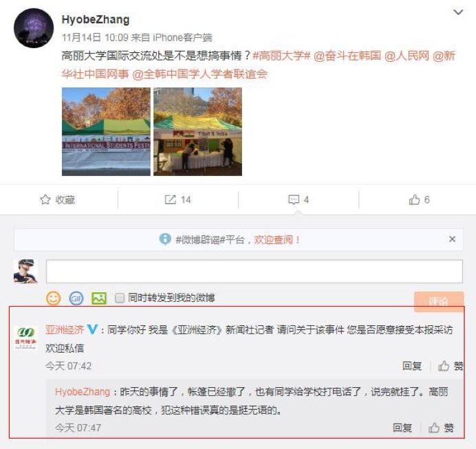Image resolution: width=476 pixels, height=449 pixels.
Task: Like the 亚洲经济 comment with thumbs-up
Action: click(x=444, y=366)
